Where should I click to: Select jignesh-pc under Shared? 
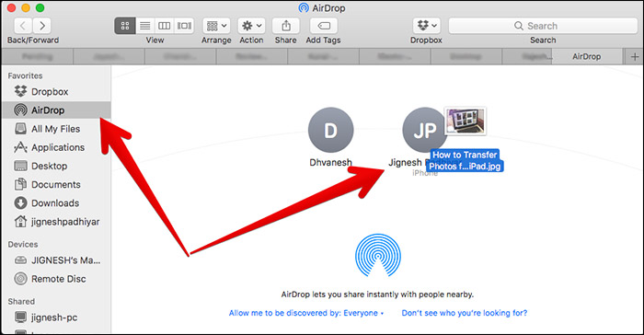click(x=56, y=318)
